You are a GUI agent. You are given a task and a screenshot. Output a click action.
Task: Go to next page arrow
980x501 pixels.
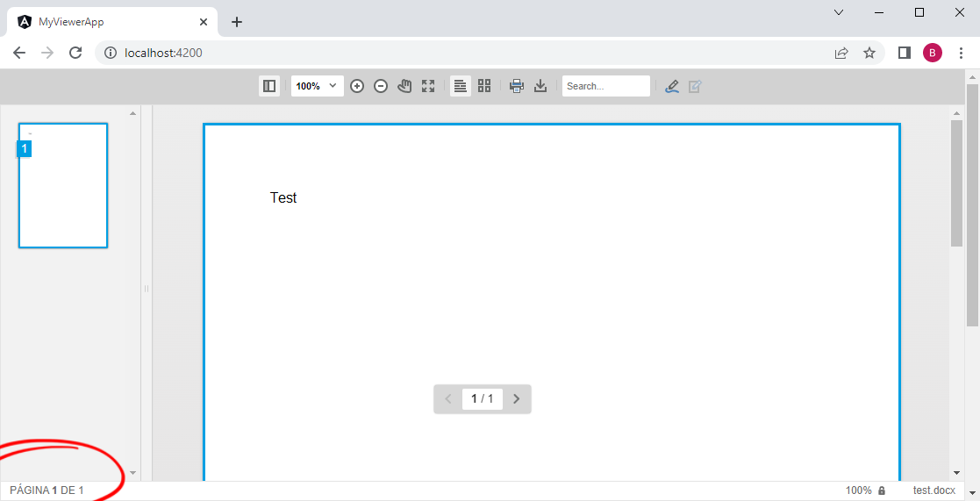[x=516, y=398]
